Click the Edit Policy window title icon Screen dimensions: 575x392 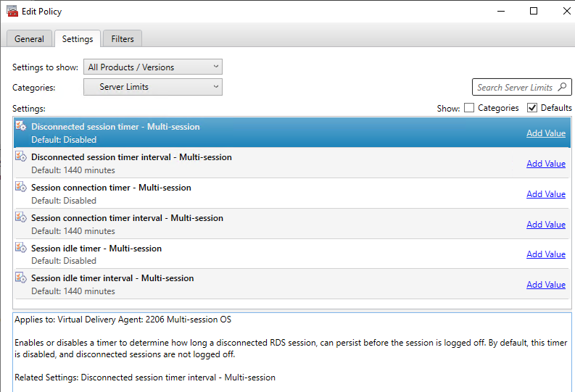coord(12,11)
